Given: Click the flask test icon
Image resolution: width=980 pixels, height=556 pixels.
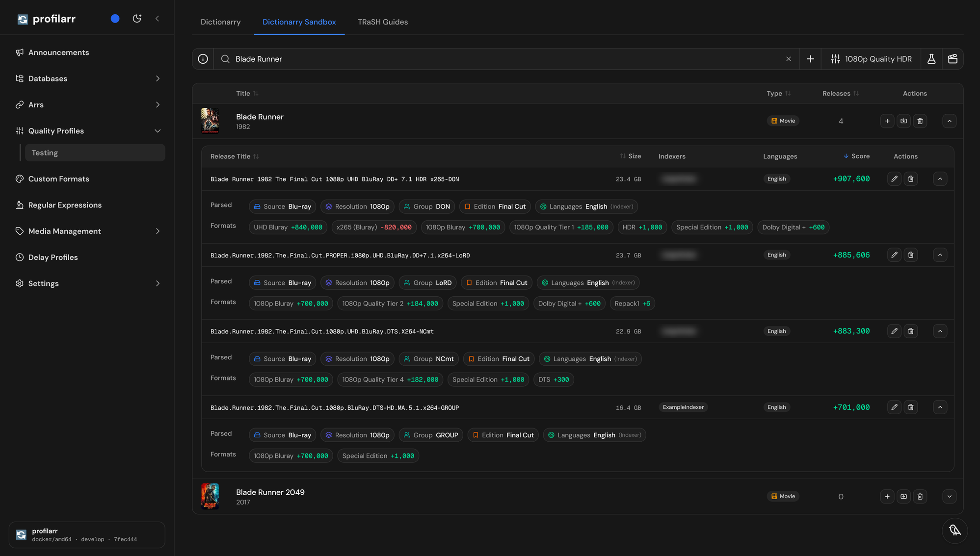Looking at the screenshot, I should point(931,59).
